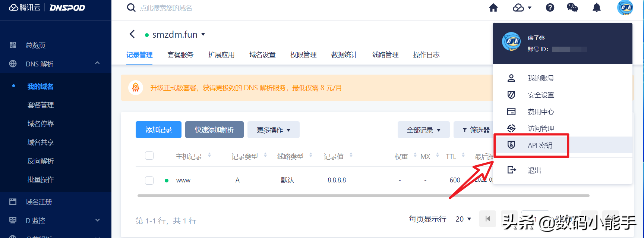Expand the smzdm.fun domain switcher

(x=203, y=34)
